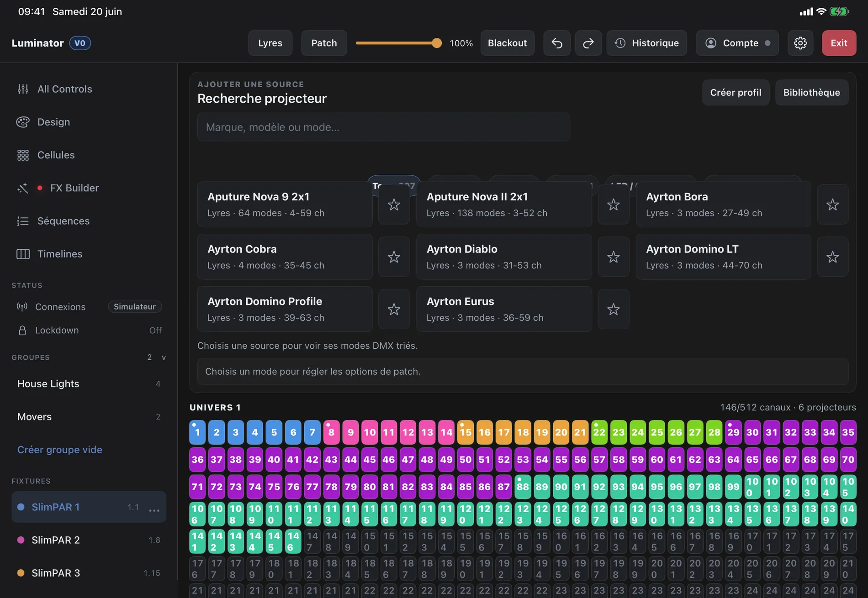Go to the Design section
The width and height of the screenshot is (868, 598).
(x=89, y=122)
